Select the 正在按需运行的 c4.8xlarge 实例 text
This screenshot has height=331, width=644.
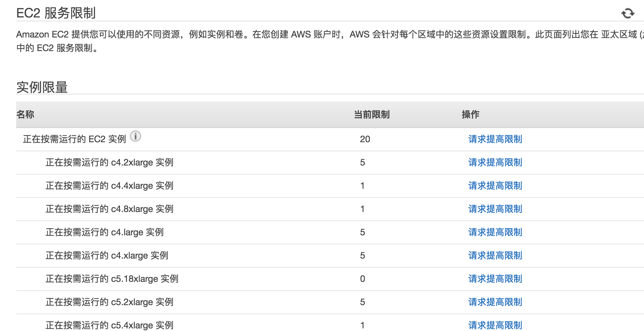pos(110,209)
